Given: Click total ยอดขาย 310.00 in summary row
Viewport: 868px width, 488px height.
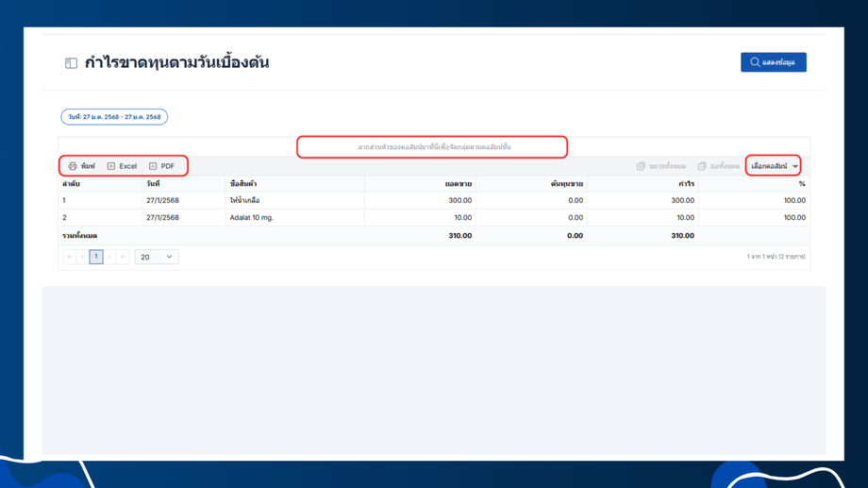Looking at the screenshot, I should pos(460,236).
